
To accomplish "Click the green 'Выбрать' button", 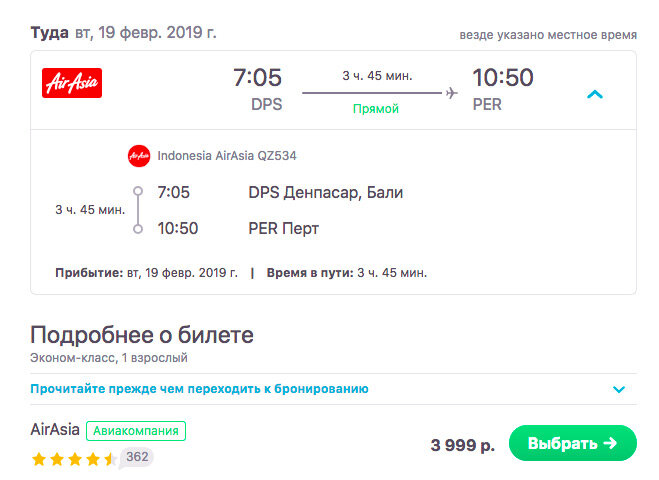I will coord(572,443).
